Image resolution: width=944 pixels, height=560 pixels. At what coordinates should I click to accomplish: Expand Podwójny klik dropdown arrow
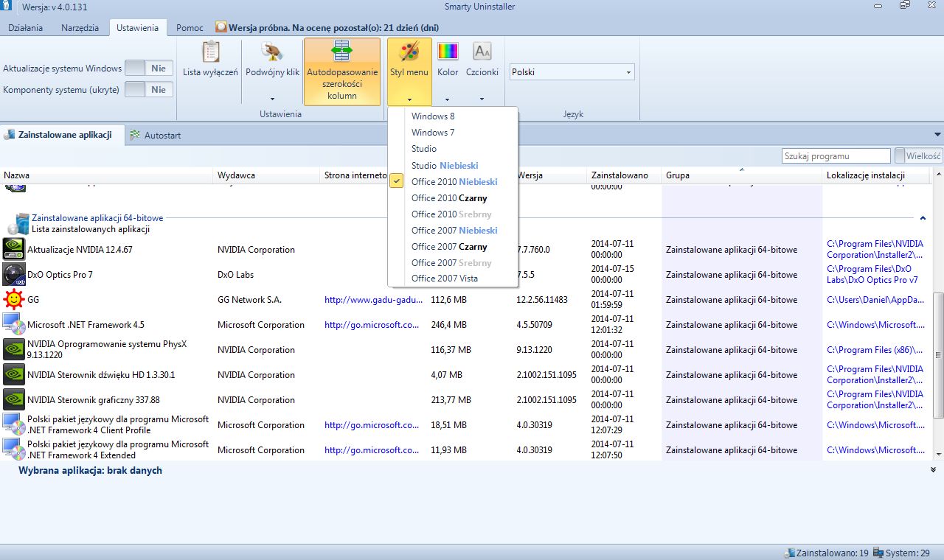tap(272, 99)
